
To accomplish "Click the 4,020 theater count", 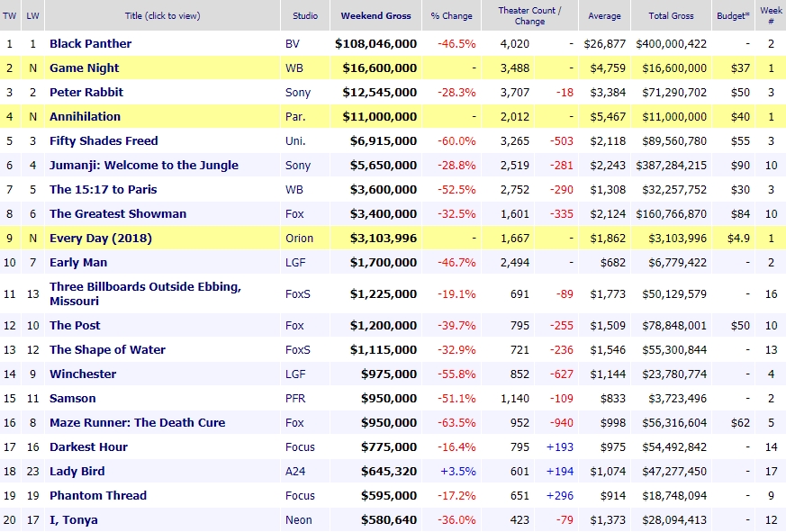I will coord(515,43).
